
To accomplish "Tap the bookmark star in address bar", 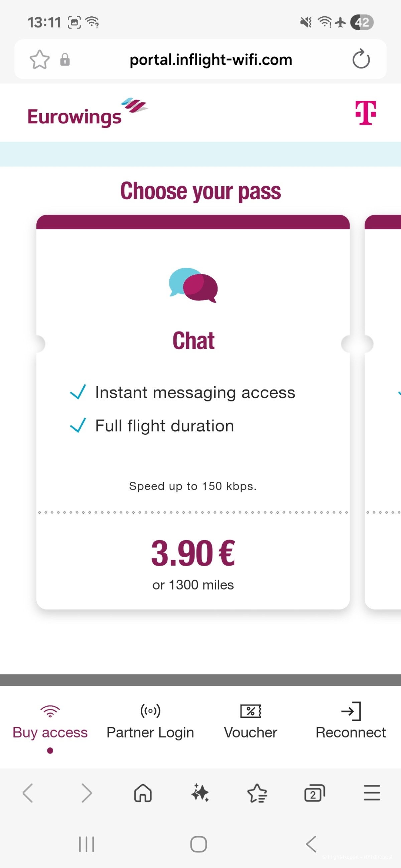I will (40, 60).
